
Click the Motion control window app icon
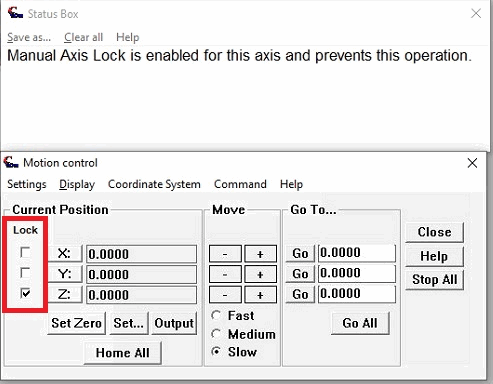[11, 162]
